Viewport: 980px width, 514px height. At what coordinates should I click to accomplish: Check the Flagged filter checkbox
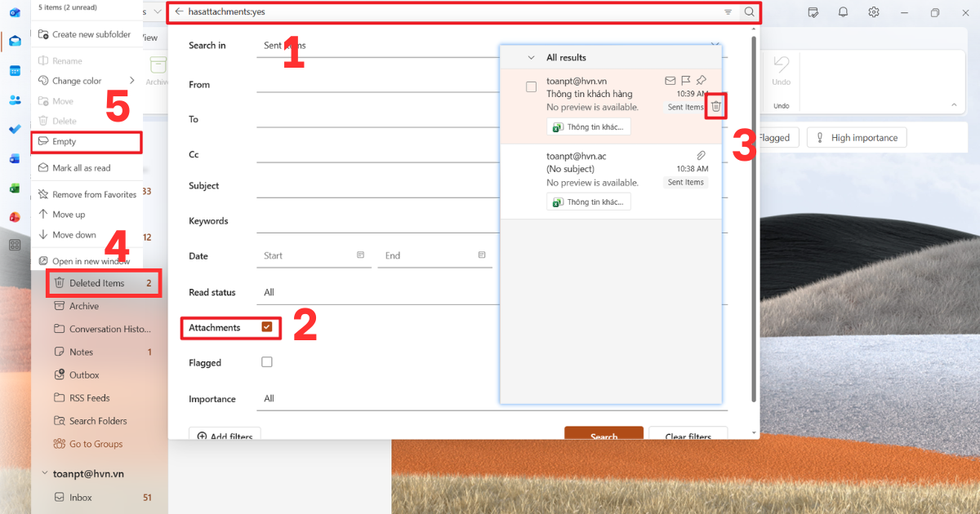click(266, 362)
